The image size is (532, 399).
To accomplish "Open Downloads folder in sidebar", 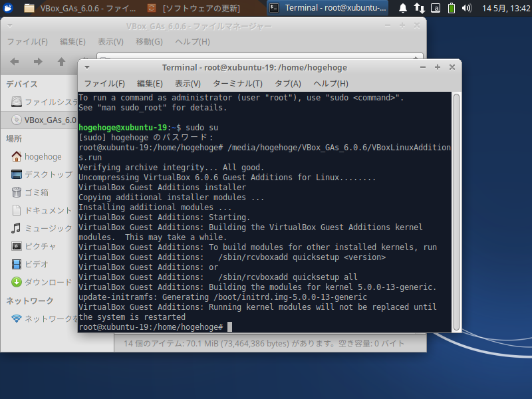I will pos(42,282).
